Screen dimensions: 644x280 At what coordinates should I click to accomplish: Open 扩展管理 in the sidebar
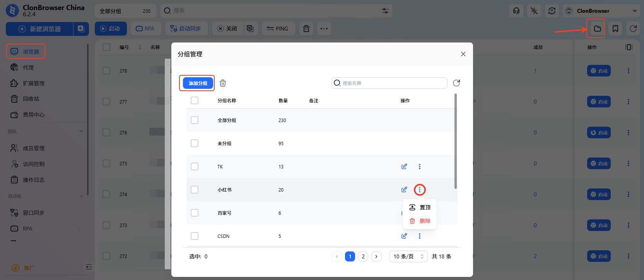click(27, 83)
